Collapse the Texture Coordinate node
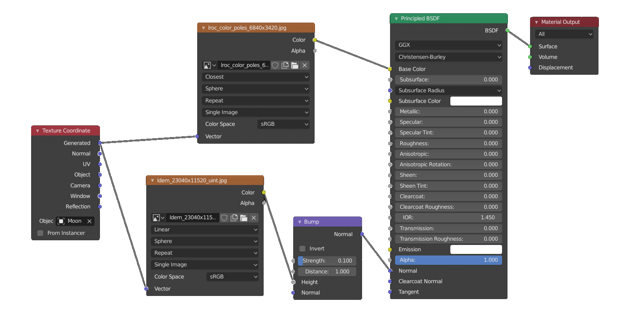Image resolution: width=644 pixels, height=310 pixels. point(38,131)
